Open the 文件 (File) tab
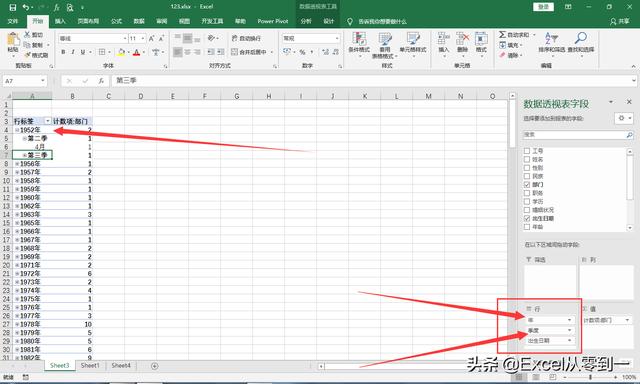This screenshot has height=384, width=640. pos(13,21)
